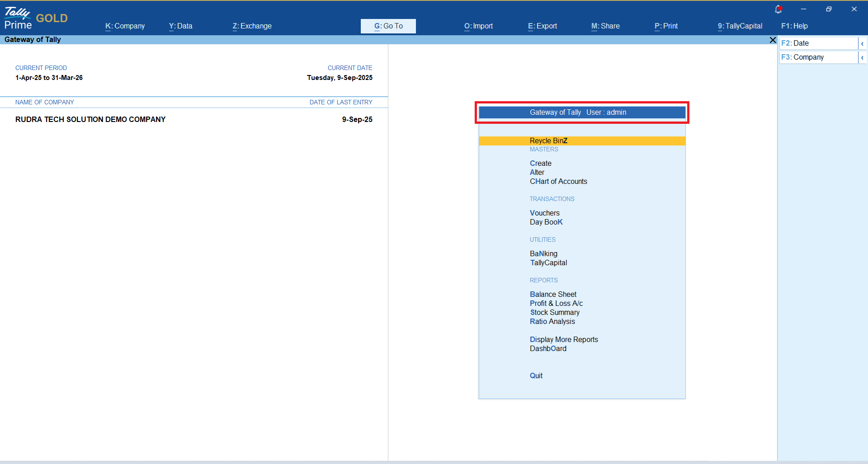Image resolution: width=868 pixels, height=464 pixels.
Task: Click the notification bell icon
Action: [x=778, y=9]
